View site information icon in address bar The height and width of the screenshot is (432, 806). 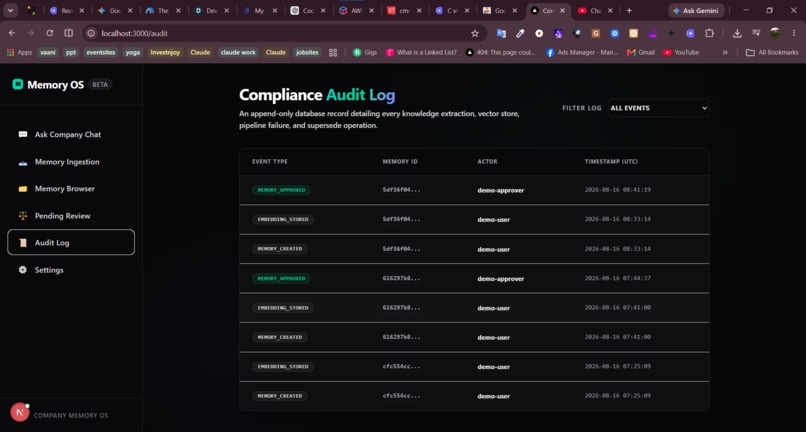pos(91,33)
